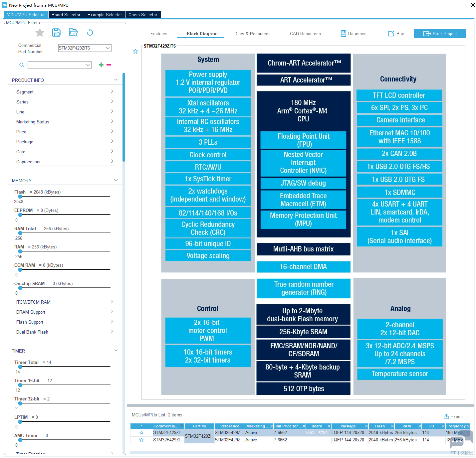Expand the Package filter

[112, 141]
